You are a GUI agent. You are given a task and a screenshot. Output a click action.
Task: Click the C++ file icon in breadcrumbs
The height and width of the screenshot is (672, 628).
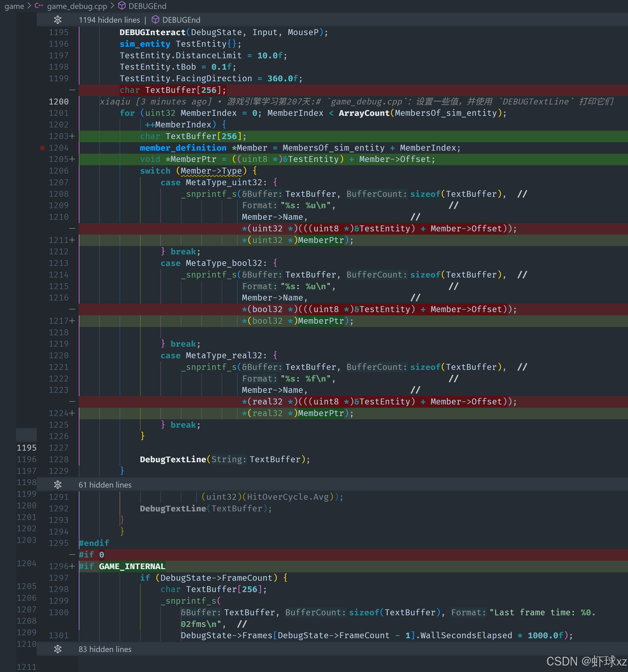[39, 6]
